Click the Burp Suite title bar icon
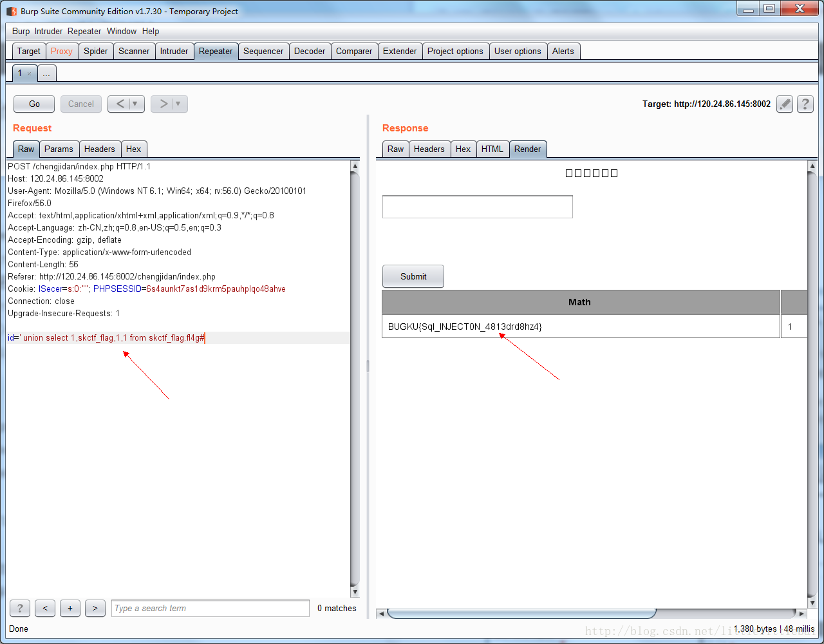Screen dimensions: 824x644 point(12,11)
